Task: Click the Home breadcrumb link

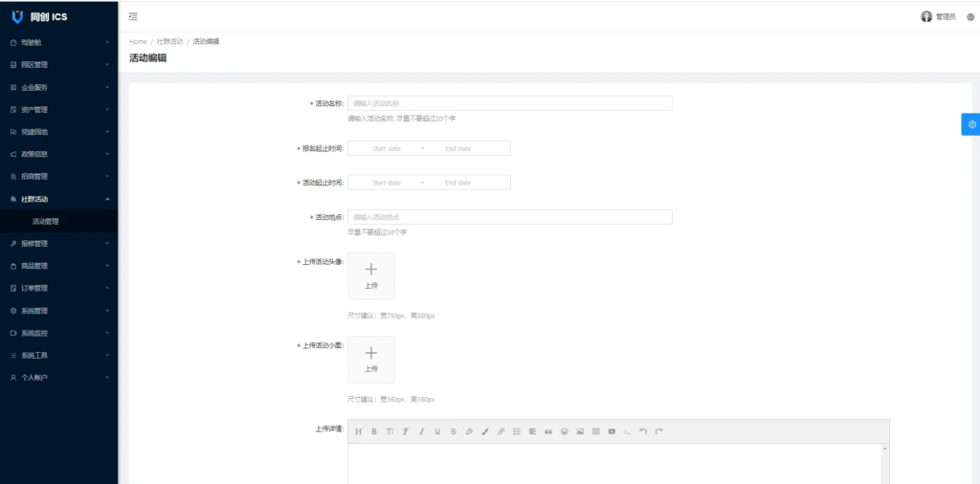Action: pos(138,42)
